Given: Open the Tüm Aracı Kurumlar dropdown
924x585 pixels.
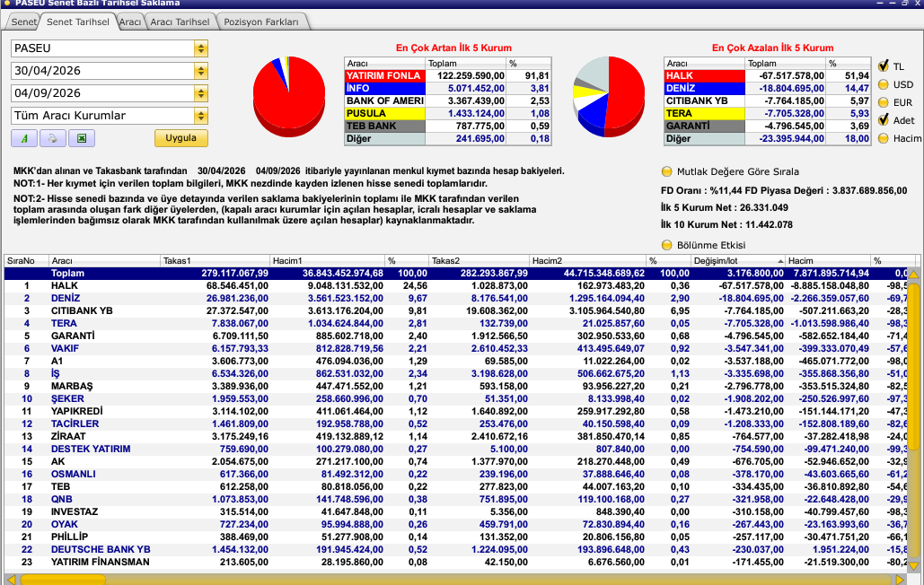Looking at the screenshot, I should pyautogui.click(x=201, y=116).
